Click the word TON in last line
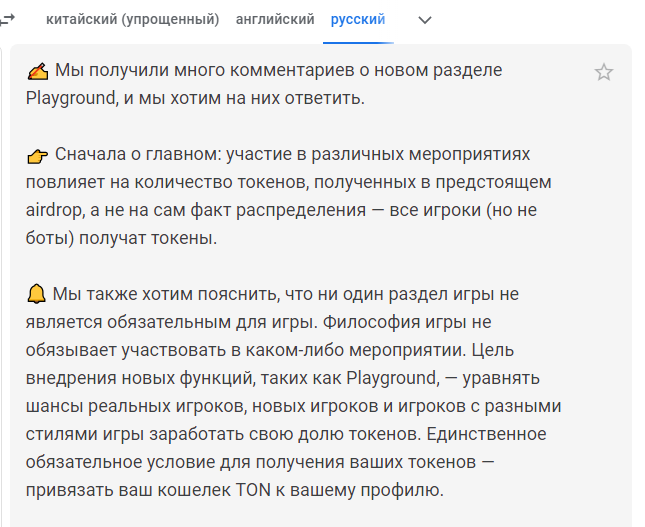This screenshot has width=645, height=527. tap(253, 490)
